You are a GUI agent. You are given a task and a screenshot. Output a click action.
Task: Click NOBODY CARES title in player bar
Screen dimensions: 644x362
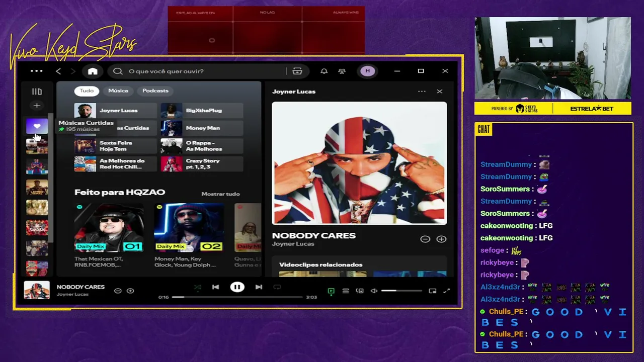point(80,287)
